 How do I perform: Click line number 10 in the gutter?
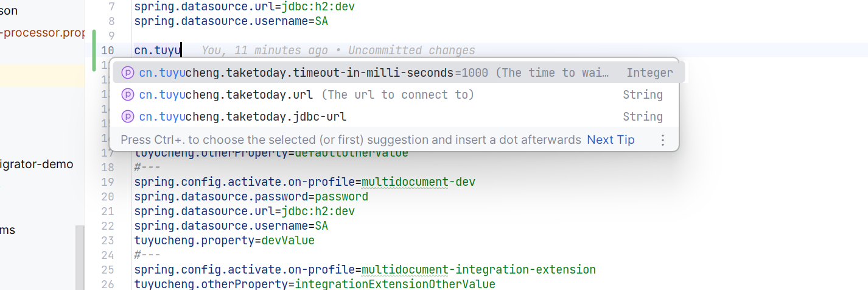click(107, 51)
